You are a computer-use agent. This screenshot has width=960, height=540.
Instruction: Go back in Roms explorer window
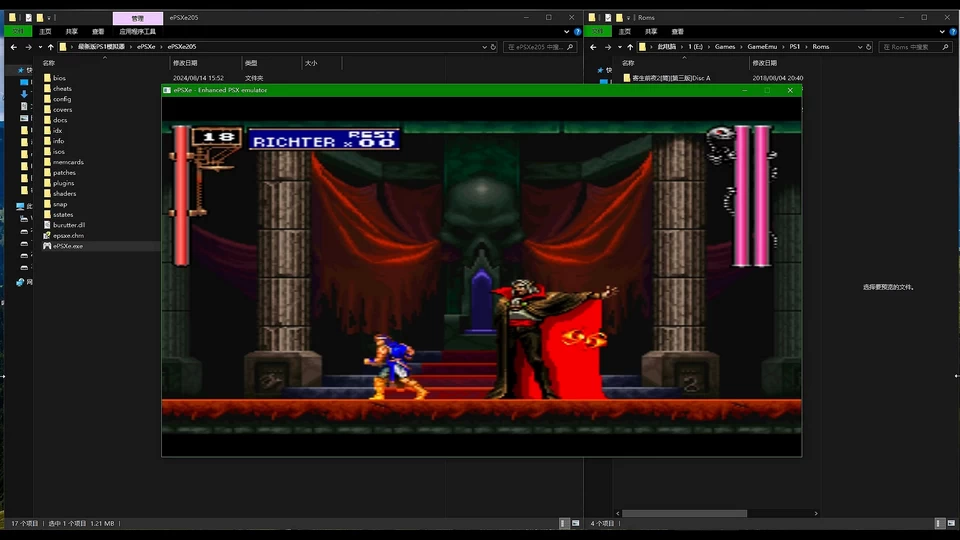593,47
